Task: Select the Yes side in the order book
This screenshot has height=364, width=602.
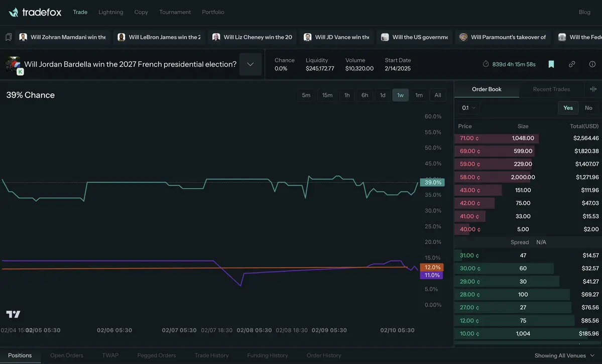Action: coord(568,108)
